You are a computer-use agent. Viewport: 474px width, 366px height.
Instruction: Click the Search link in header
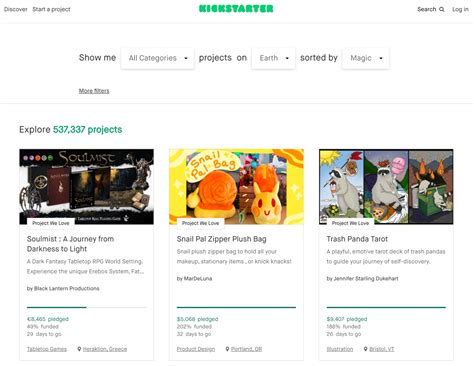coord(427,9)
